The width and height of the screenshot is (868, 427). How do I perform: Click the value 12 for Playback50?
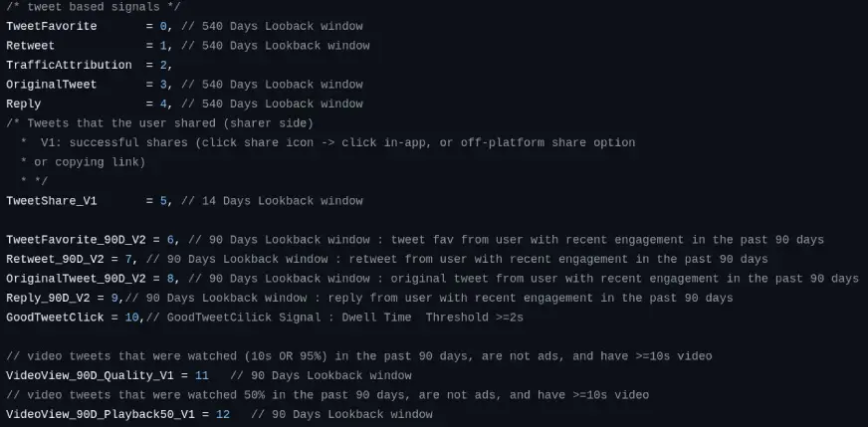(x=223, y=414)
